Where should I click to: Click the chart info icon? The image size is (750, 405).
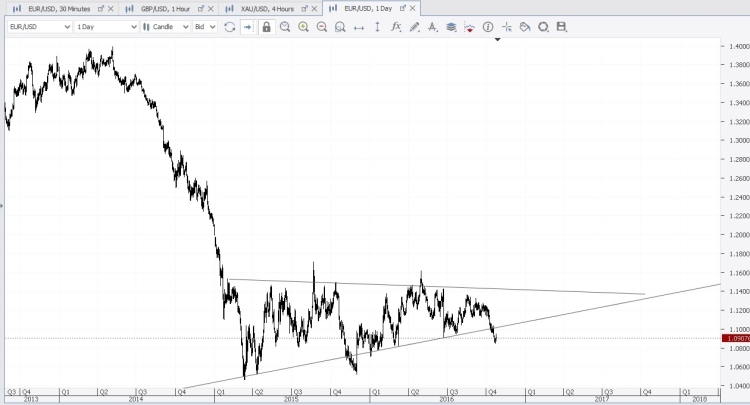488,27
